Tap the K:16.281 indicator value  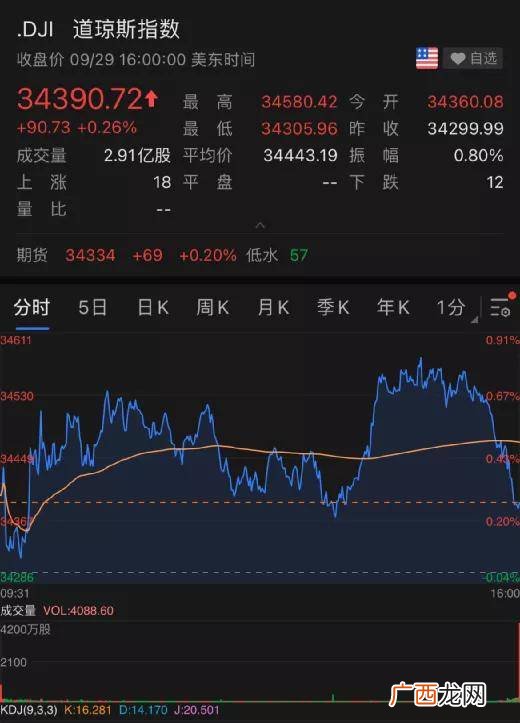[88, 709]
